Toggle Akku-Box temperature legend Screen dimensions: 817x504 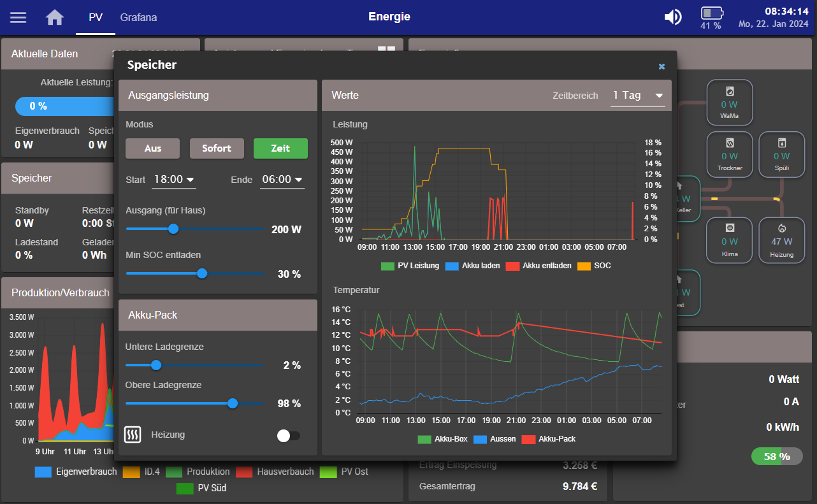(442, 439)
